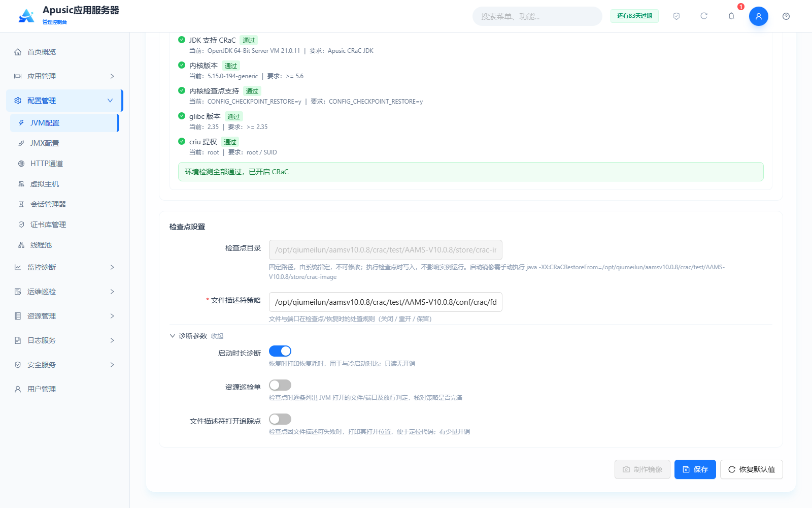Expand 应用管理 chevron arrow
Screen dimensions: 812x508
pos(112,76)
